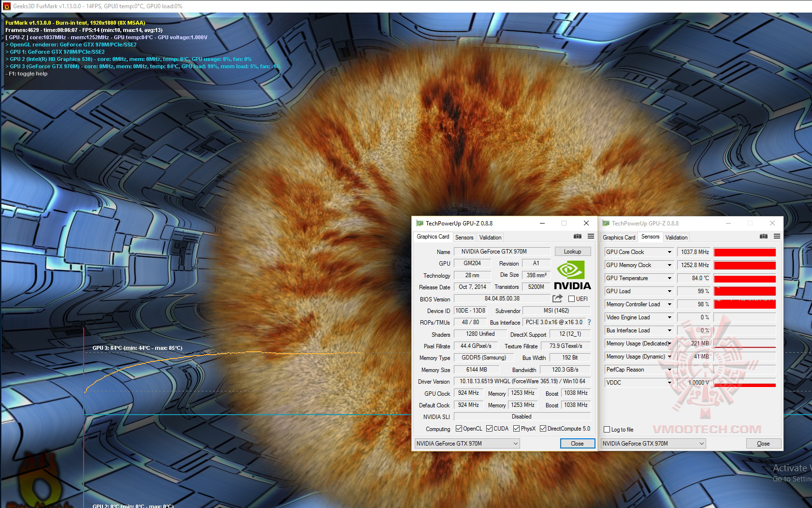Expand the VDDC sensor dropdown
Viewport: 812px width, 508px height.
[x=669, y=383]
